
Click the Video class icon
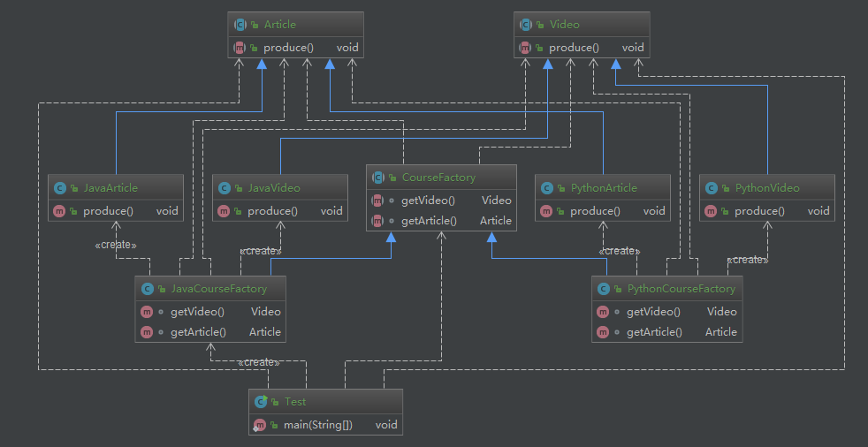pyautogui.click(x=526, y=25)
